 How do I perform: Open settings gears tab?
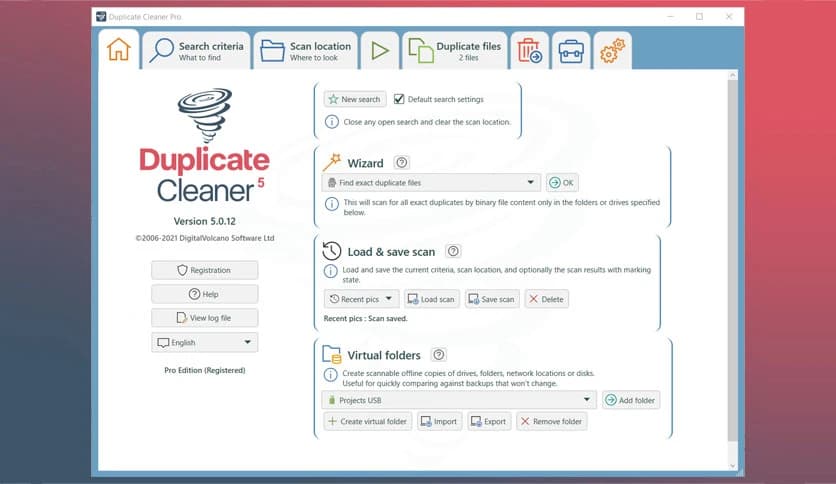[x=612, y=51]
